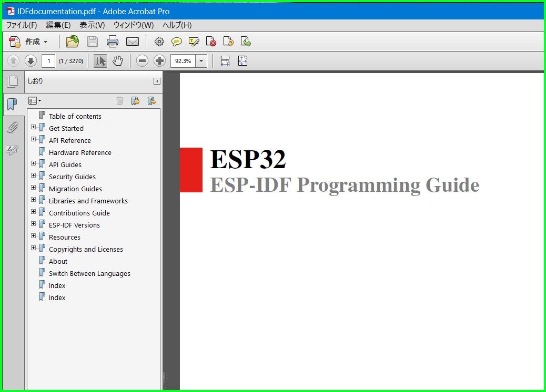This screenshot has width=546, height=392.
Task: Email the PDF using the envelope icon
Action: click(133, 42)
